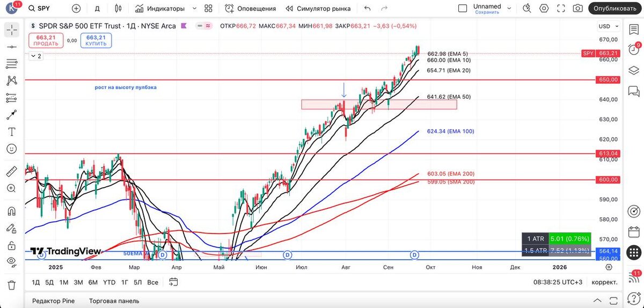Click the add symbol plus icon
Screen dimensions: 644x308
pyautogui.click(x=76, y=9)
